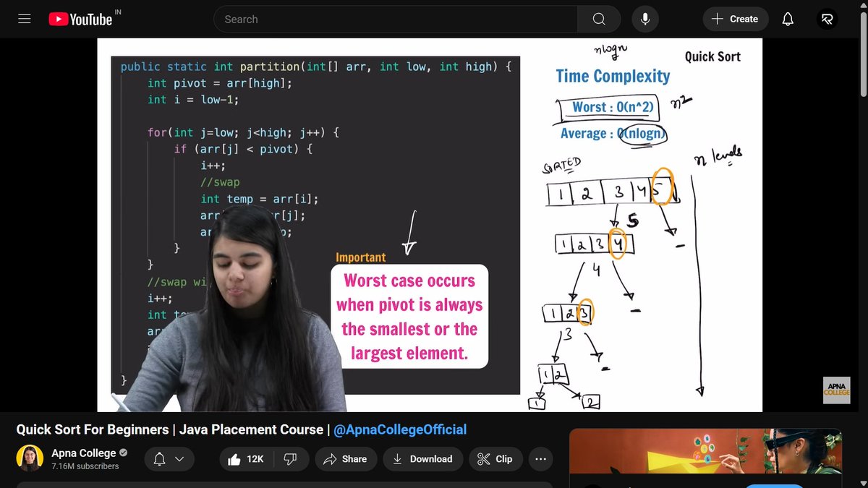The image size is (868, 488).
Task: Open notifications bell in header
Action: tap(788, 20)
